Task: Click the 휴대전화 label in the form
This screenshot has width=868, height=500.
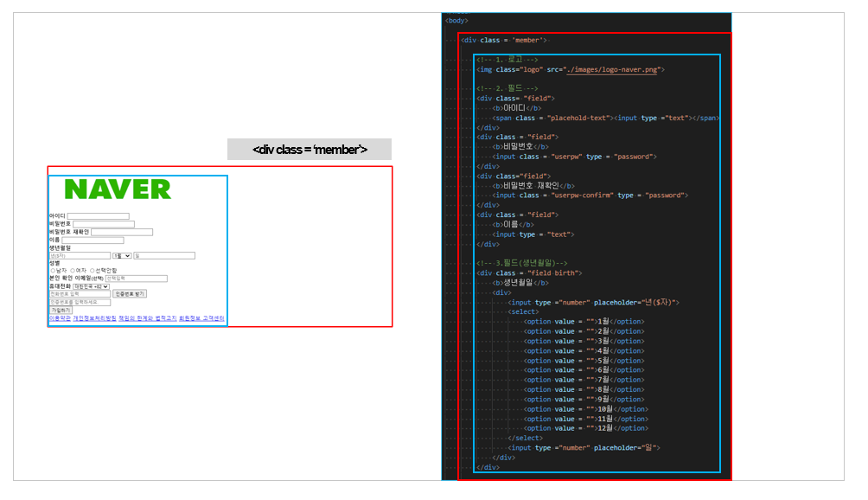Action: (60, 286)
